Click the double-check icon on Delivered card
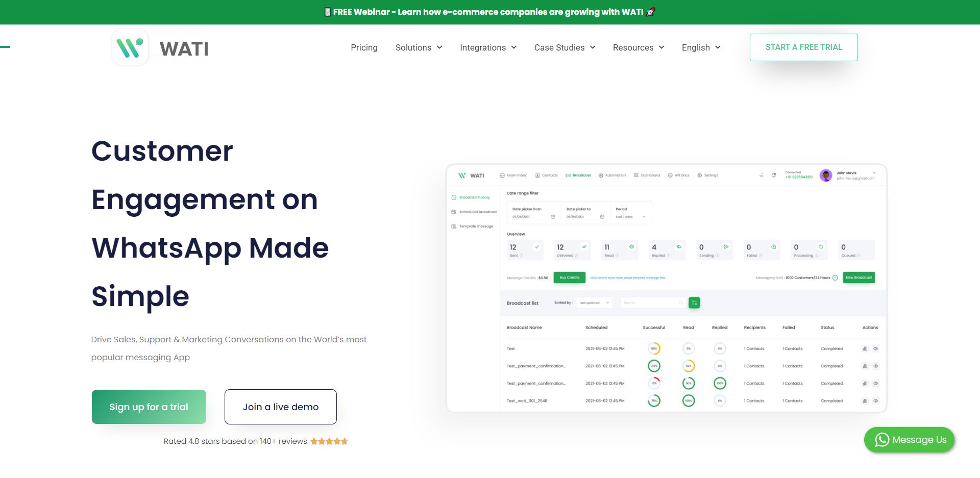This screenshot has width=980, height=478. [584, 246]
